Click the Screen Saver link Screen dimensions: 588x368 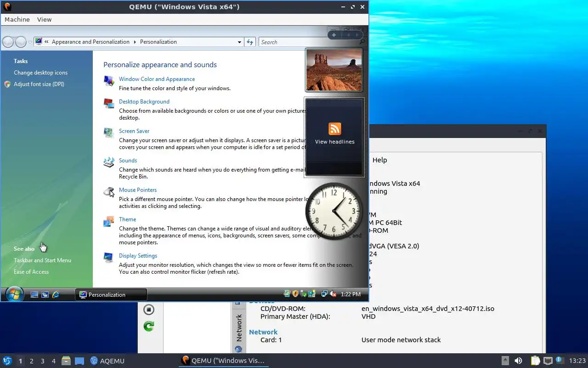pyautogui.click(x=134, y=131)
